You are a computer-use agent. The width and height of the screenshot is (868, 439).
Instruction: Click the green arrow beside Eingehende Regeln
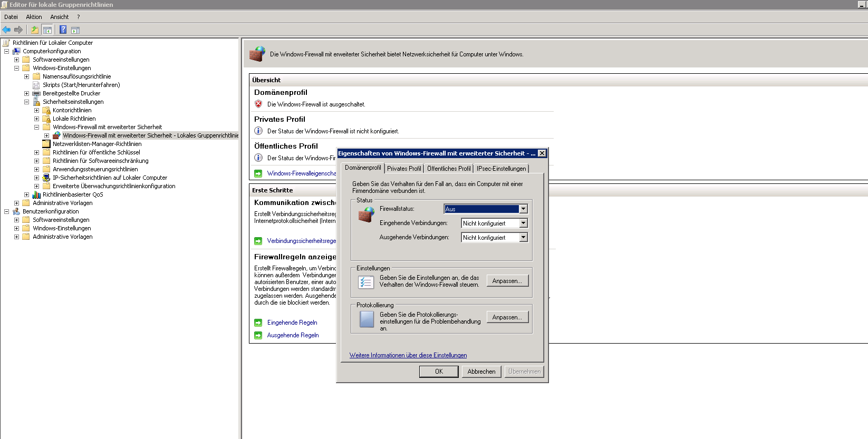point(258,323)
